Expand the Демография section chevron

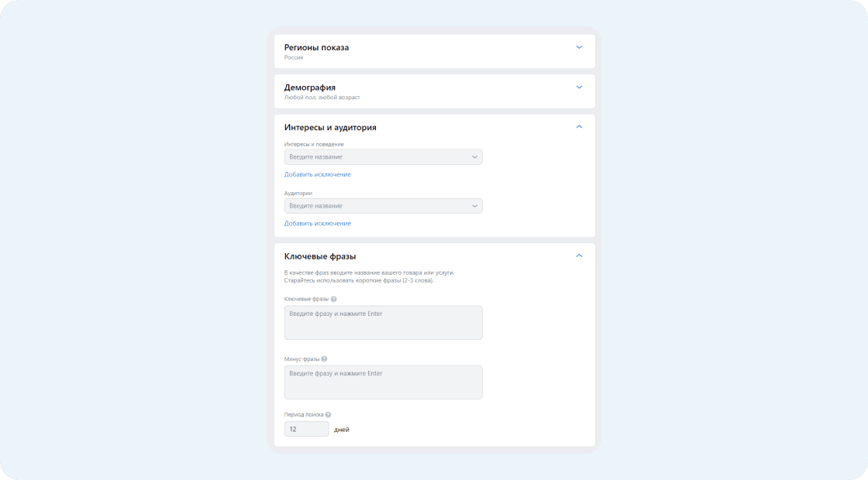click(579, 87)
